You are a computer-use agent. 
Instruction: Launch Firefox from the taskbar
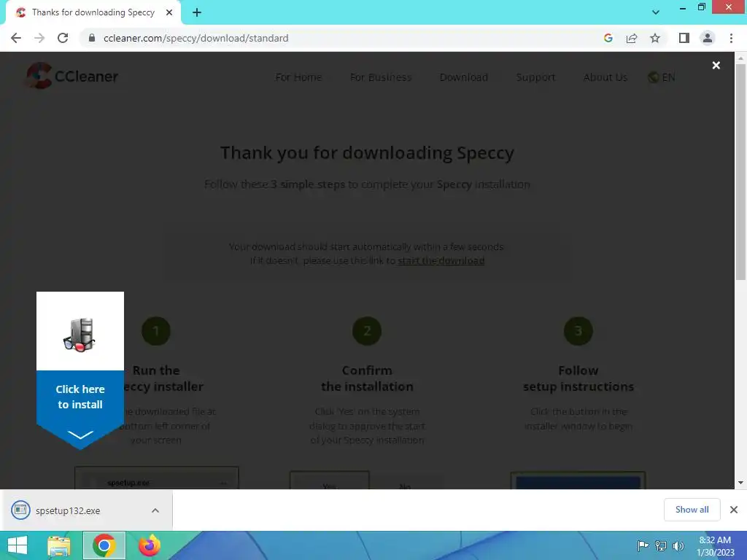149,545
